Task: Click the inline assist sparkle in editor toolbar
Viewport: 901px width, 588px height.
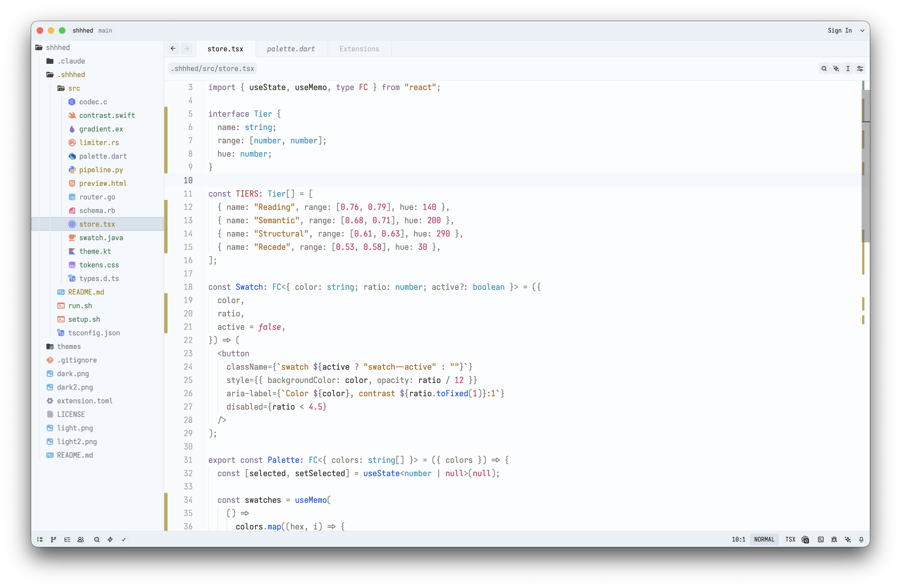Action: (x=836, y=69)
